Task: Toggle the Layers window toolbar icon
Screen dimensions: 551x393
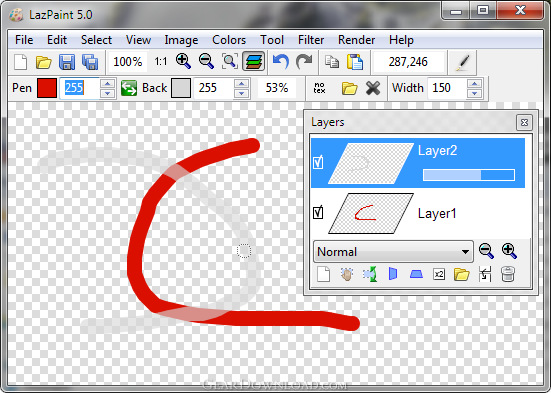Action: pyautogui.click(x=253, y=62)
